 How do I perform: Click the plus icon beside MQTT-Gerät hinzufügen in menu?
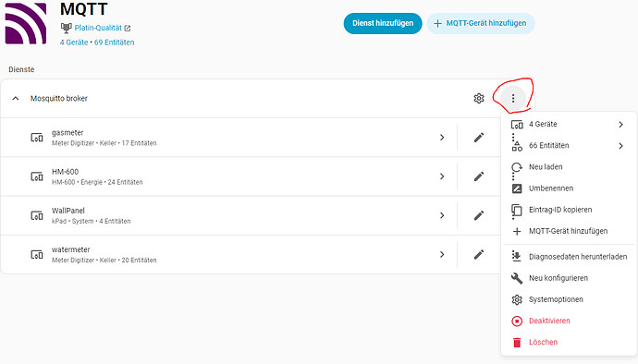coord(517,231)
